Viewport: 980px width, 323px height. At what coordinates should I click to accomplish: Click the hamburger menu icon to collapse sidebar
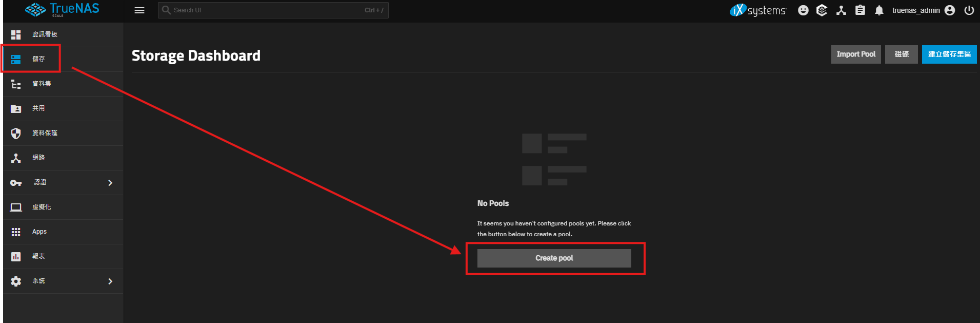tap(139, 10)
